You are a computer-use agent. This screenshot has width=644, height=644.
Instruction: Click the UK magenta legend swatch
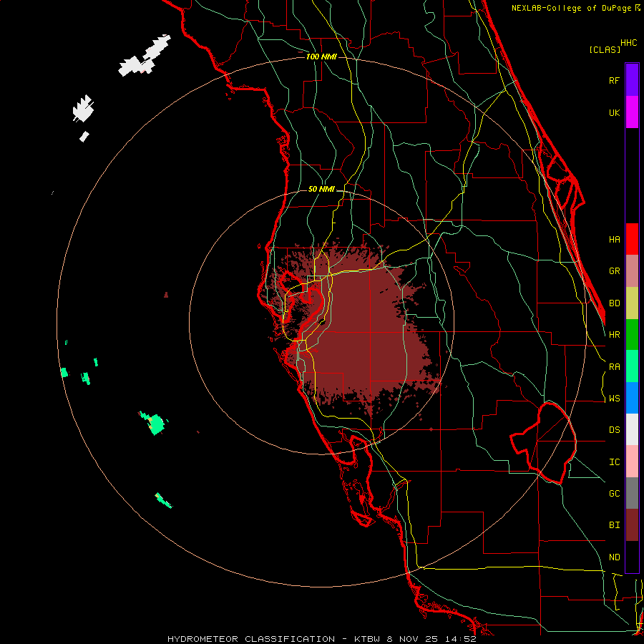(632, 112)
